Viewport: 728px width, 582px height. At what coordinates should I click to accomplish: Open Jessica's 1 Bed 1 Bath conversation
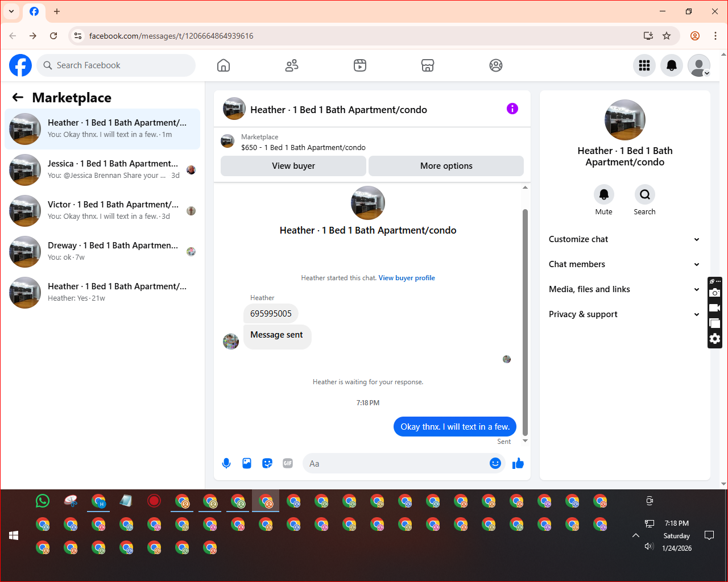[102, 170]
